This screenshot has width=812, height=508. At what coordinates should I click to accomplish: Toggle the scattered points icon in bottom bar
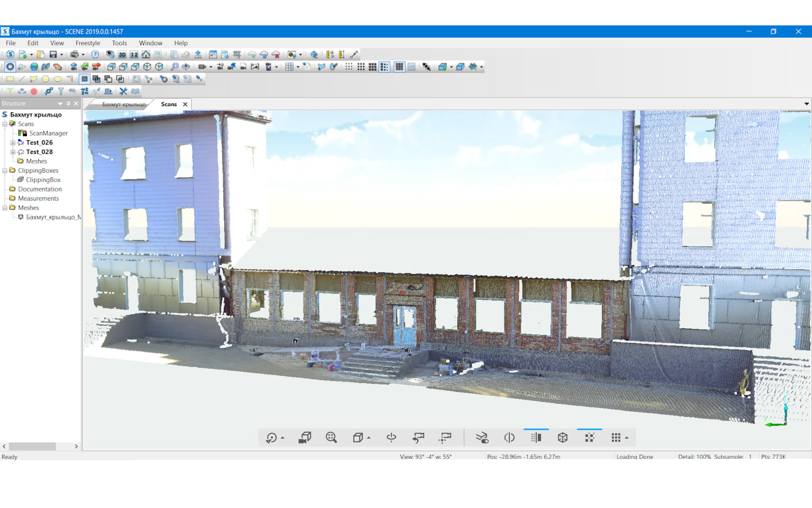point(589,437)
